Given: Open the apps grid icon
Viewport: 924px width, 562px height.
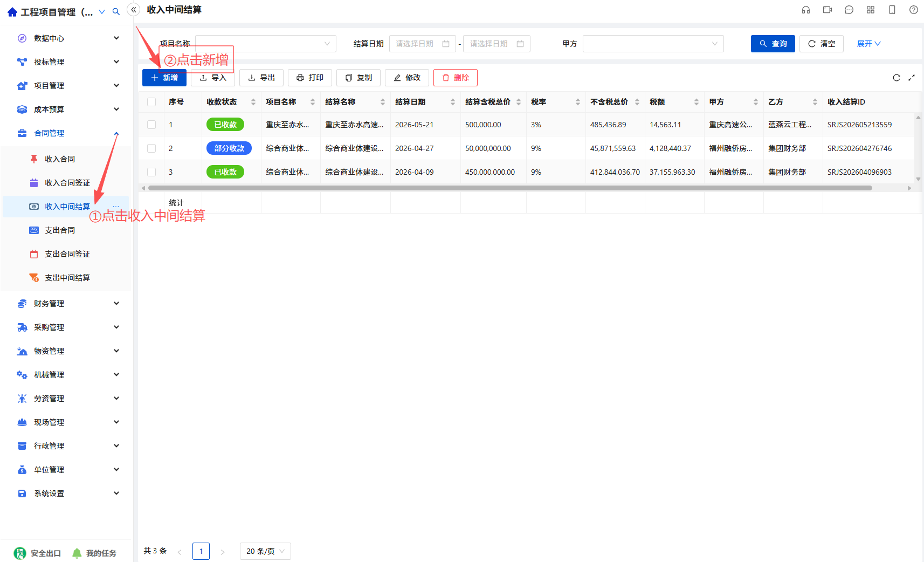Looking at the screenshot, I should click(871, 10).
